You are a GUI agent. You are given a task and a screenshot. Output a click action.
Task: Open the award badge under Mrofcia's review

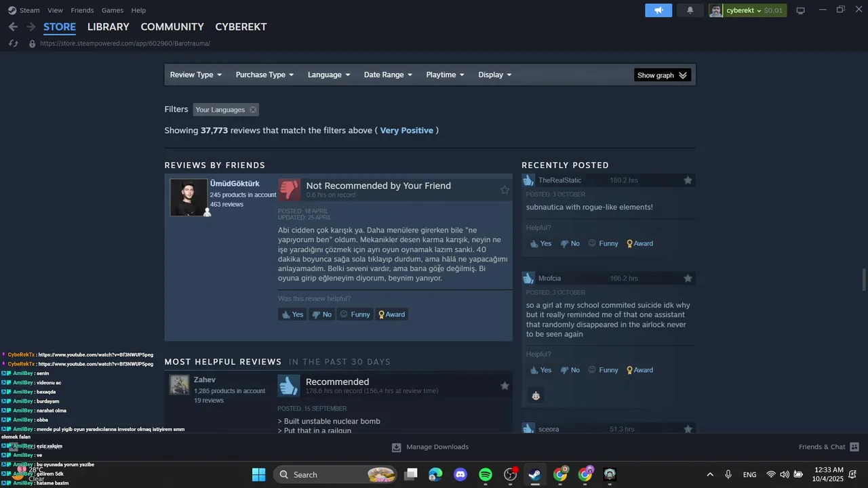[x=536, y=395]
